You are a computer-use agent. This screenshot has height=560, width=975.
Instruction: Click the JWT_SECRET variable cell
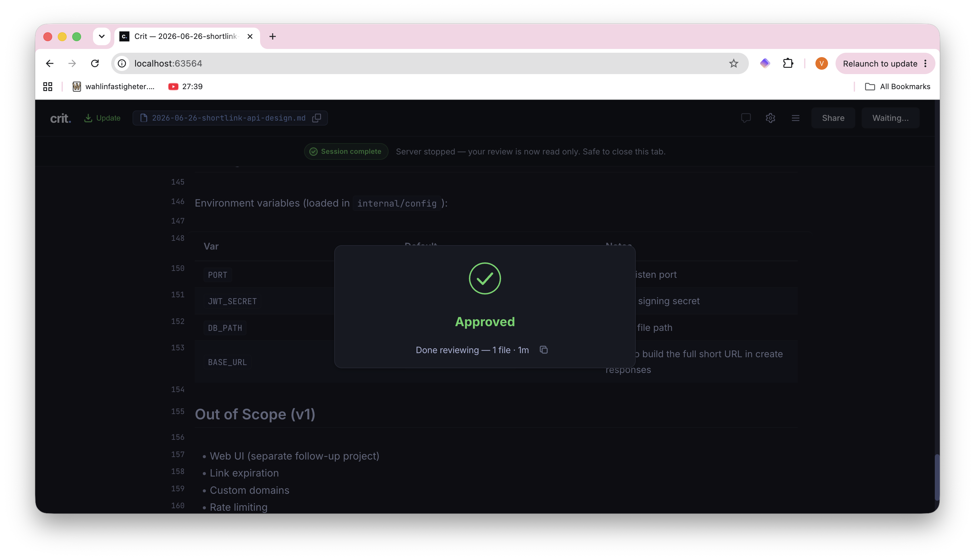[x=232, y=301]
